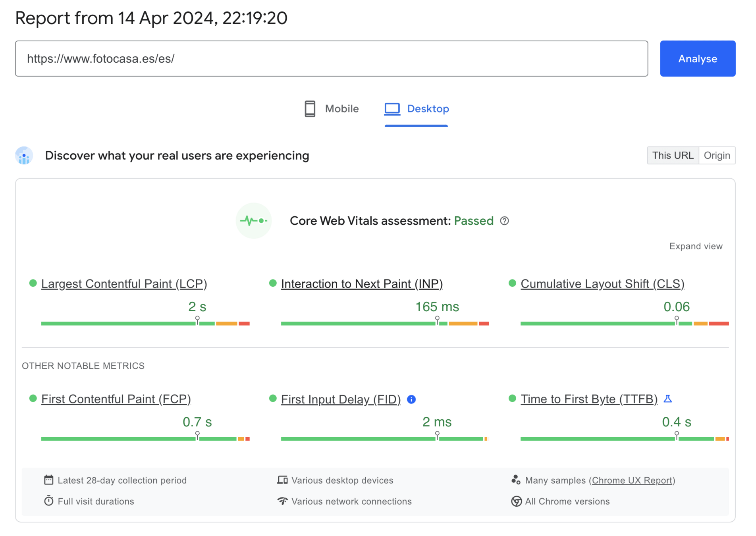Click the First Input Delay info icon
This screenshot has width=756, height=536.
(411, 399)
